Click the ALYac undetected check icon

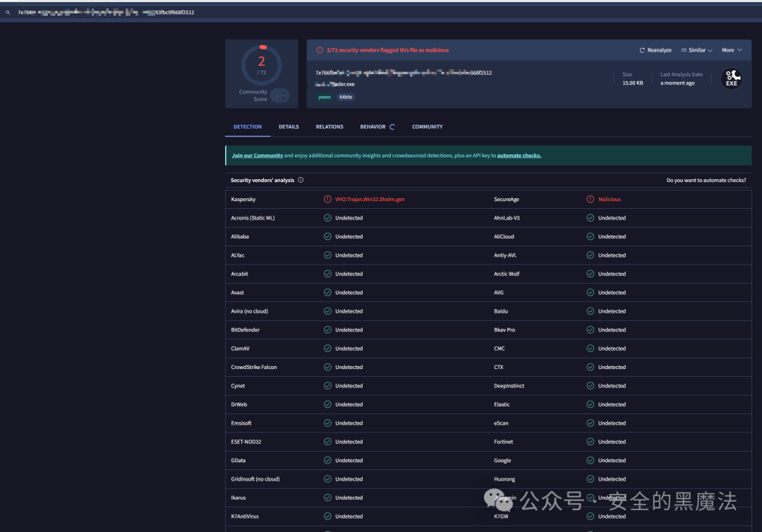[327, 255]
